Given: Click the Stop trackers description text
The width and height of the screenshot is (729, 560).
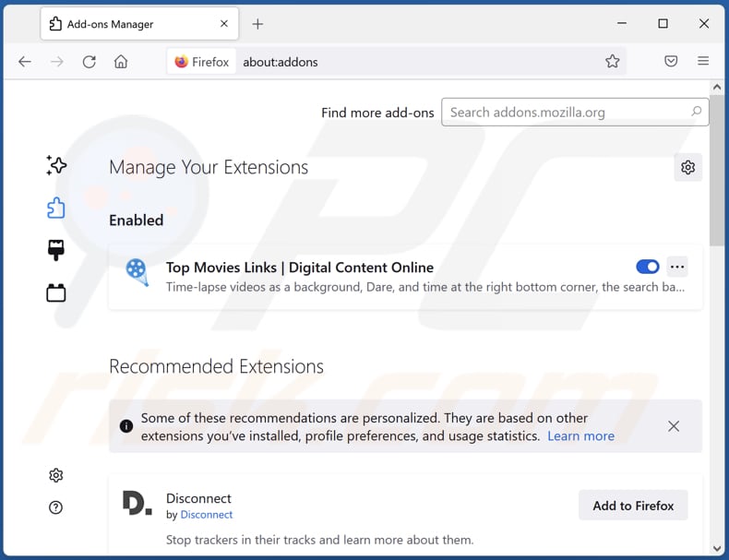Looking at the screenshot, I should [x=320, y=540].
